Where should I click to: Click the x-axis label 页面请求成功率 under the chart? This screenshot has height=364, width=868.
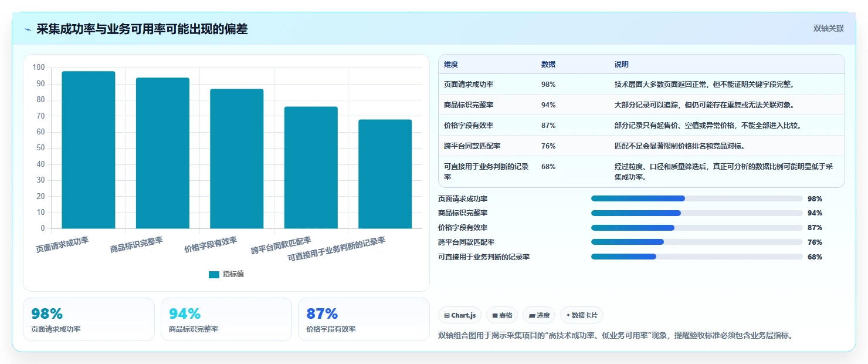pyautogui.click(x=62, y=244)
